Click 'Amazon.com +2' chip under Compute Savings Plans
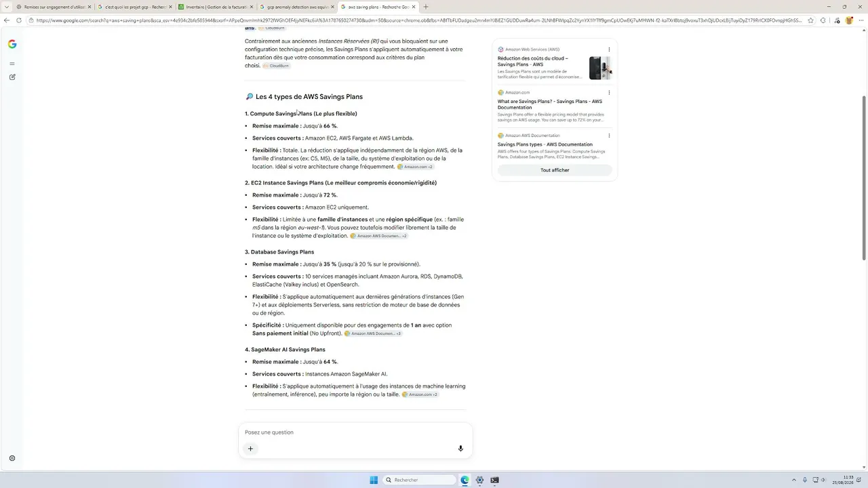The image size is (868, 488). point(416,167)
